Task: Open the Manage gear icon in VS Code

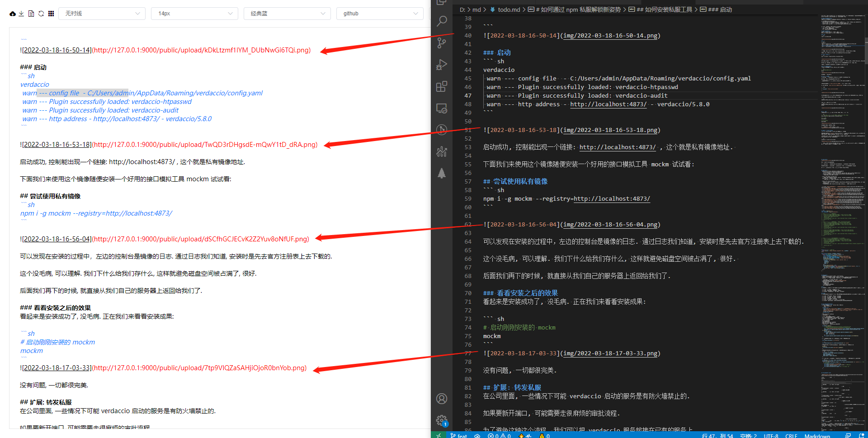Action: click(442, 420)
